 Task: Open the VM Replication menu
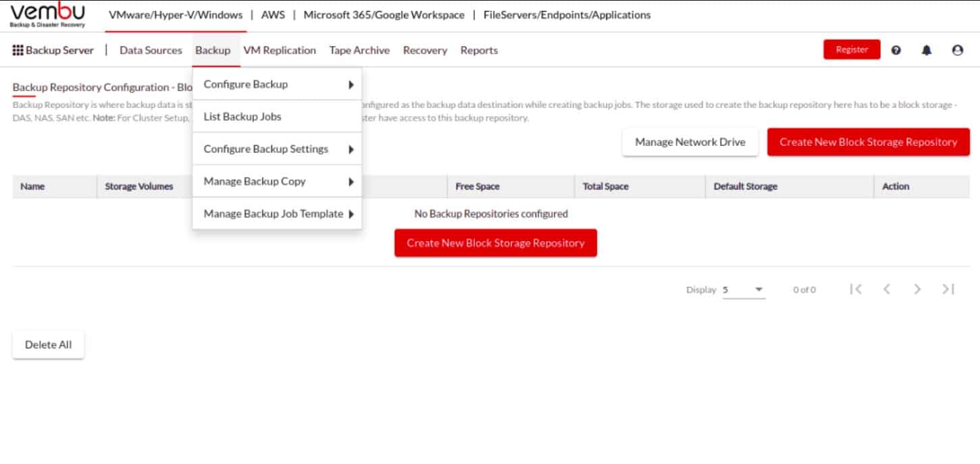click(280, 50)
